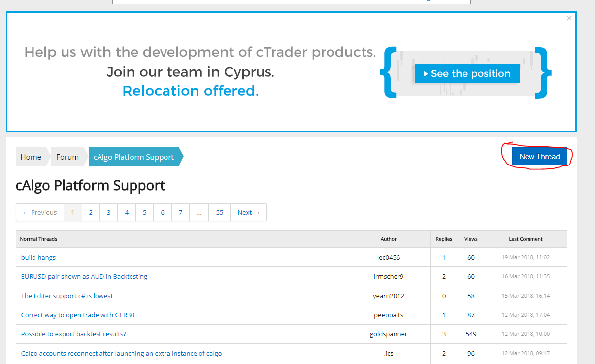Click last comment date 15 Mar 2018, 16:14
Screen dimensions: 595x364
point(526,296)
